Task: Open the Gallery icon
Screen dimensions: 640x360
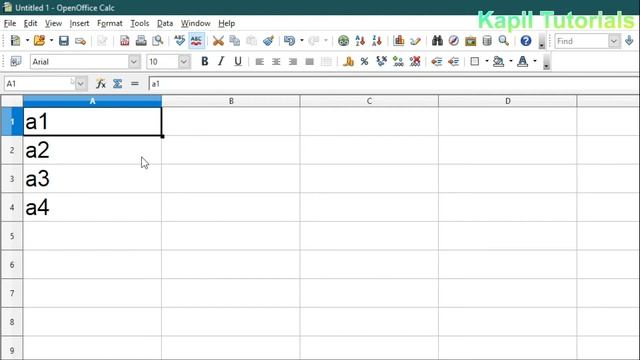Action: (x=471, y=41)
